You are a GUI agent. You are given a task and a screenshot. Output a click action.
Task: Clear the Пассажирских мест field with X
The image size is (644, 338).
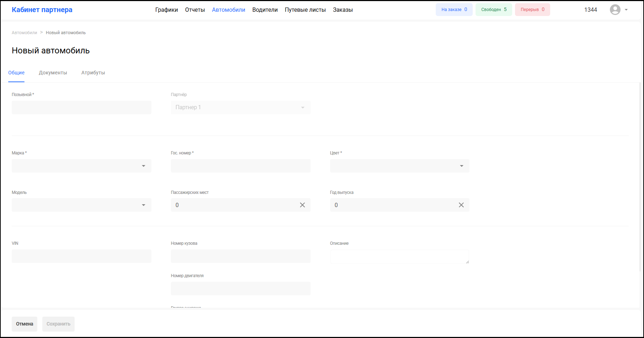302,205
